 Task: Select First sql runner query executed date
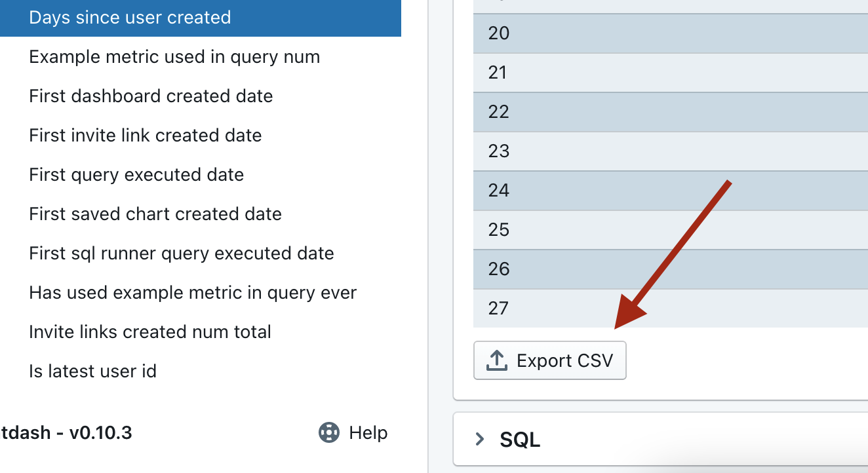click(182, 254)
